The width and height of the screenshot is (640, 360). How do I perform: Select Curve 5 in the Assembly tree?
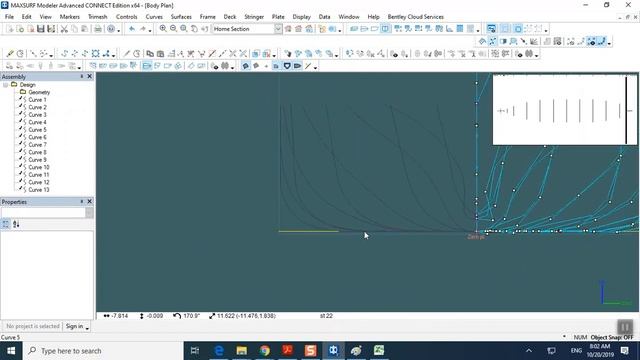pos(37,130)
